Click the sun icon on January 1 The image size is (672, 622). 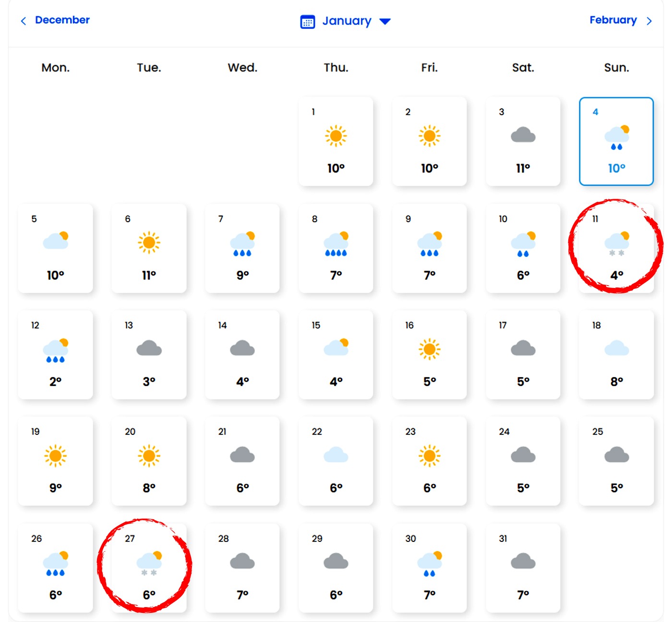point(336,136)
